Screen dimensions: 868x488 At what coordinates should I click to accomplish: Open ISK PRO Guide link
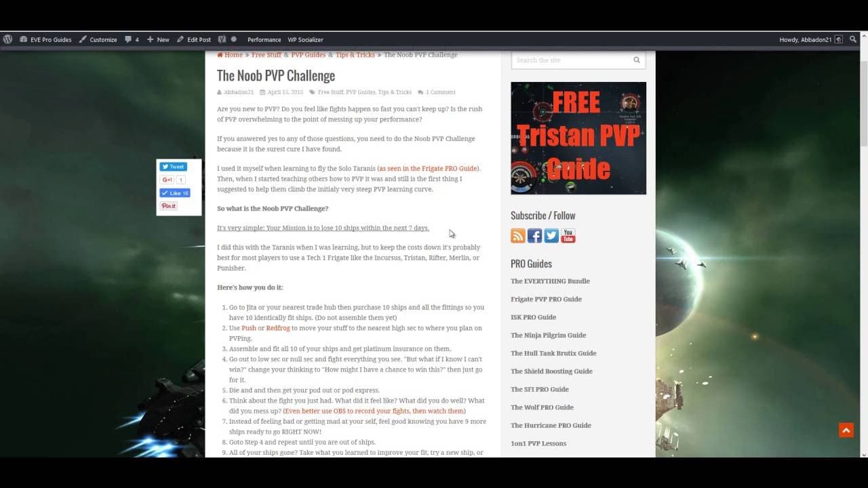(x=533, y=317)
